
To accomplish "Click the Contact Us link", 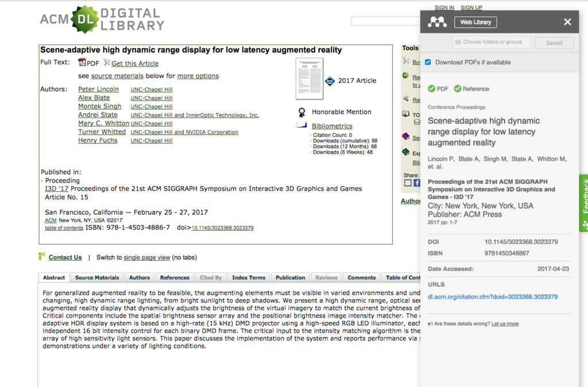I will [x=65, y=257].
